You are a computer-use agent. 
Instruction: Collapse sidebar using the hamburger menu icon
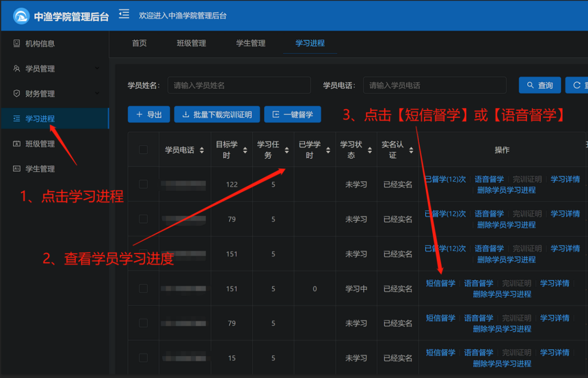click(124, 14)
